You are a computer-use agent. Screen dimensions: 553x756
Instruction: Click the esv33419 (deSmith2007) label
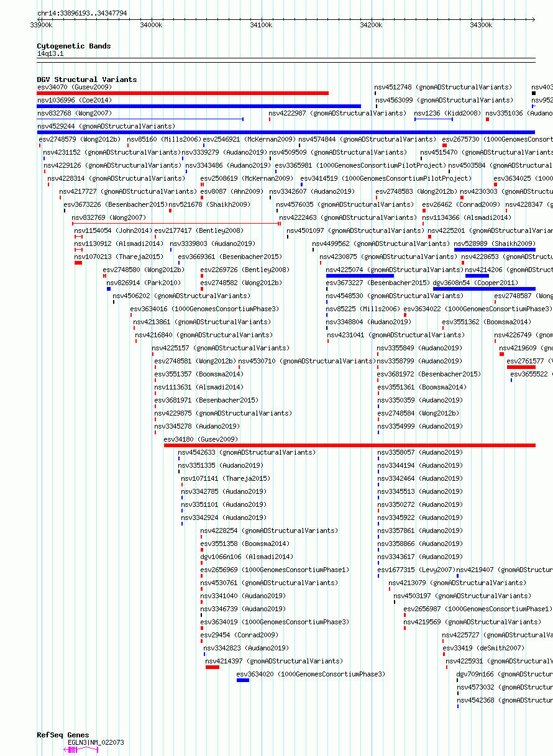pyautogui.click(x=484, y=648)
